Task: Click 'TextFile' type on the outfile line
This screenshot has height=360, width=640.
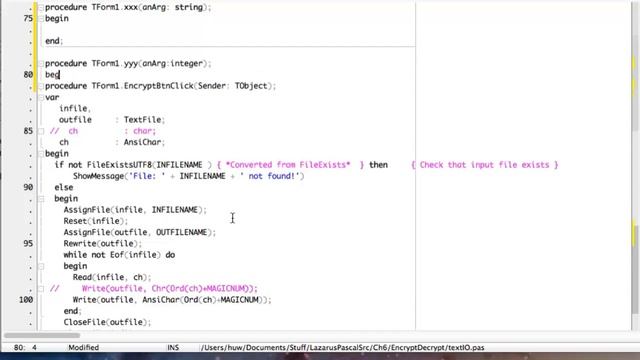Action: click(142, 120)
